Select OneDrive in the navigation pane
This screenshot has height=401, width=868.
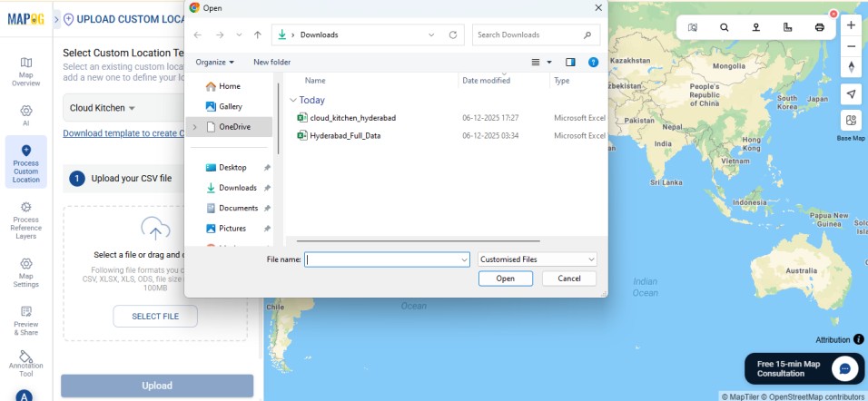(x=228, y=127)
